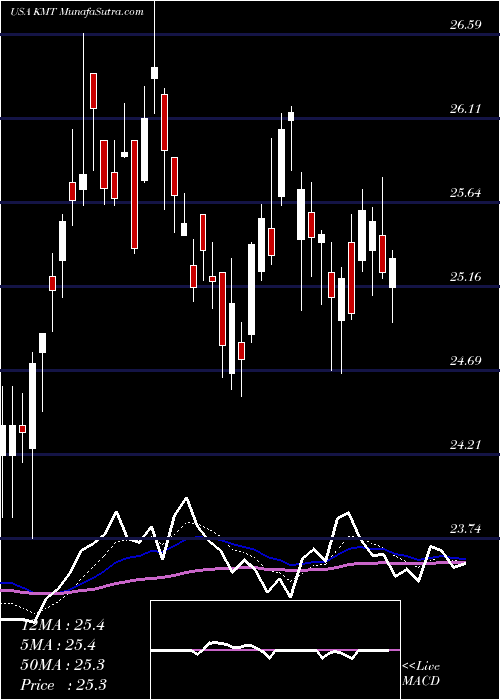Click the 26.59 price axis label

pyautogui.click(x=465, y=25)
